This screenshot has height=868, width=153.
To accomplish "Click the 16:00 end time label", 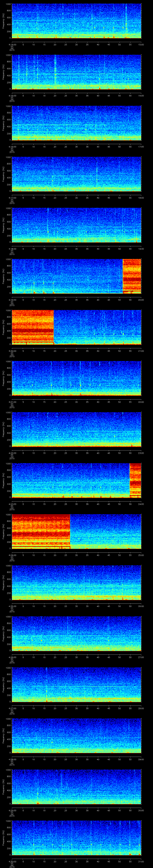I will (x=141, y=96).
